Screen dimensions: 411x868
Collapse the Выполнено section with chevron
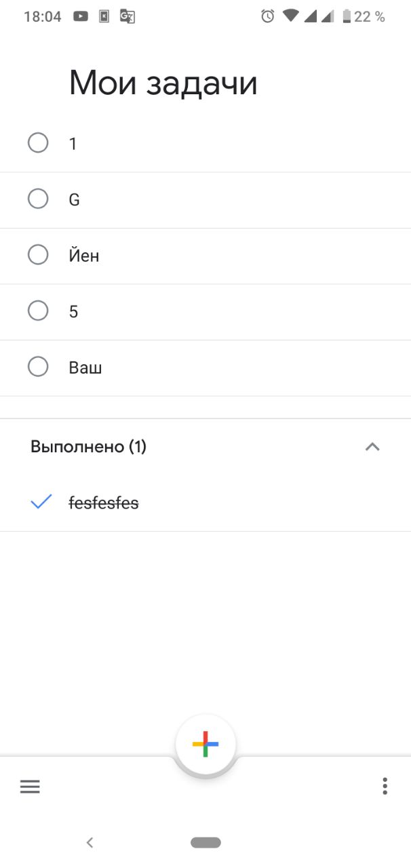tap(372, 447)
